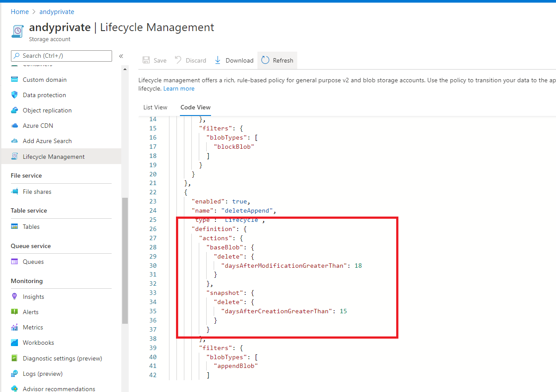Open Lifecycle Management in sidebar
This screenshot has width=556, height=392.
pyautogui.click(x=53, y=157)
